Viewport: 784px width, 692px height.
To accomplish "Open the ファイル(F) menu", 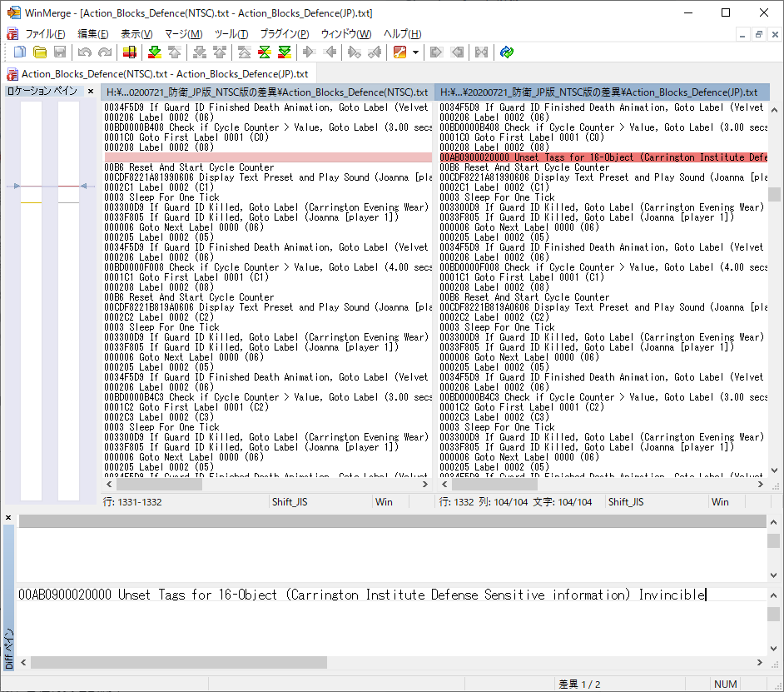I will [45, 34].
